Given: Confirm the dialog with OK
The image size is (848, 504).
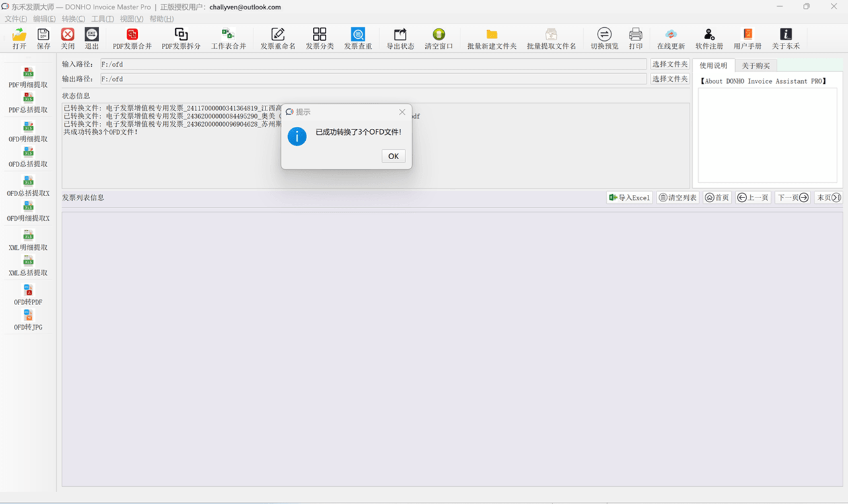Looking at the screenshot, I should (394, 156).
